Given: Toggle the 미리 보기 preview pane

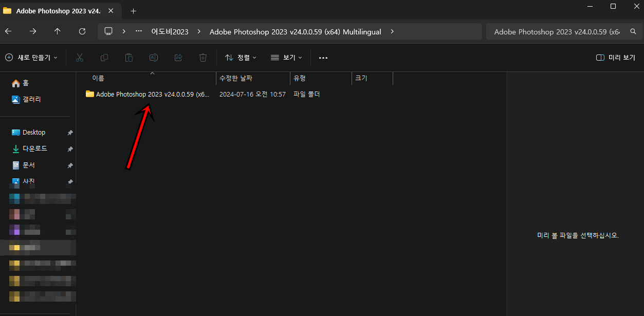Looking at the screenshot, I should pyautogui.click(x=615, y=58).
